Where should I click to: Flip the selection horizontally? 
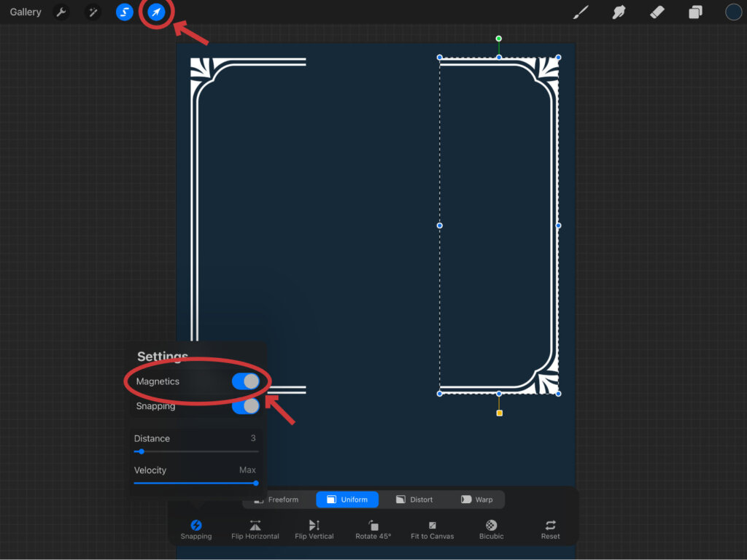(255, 529)
